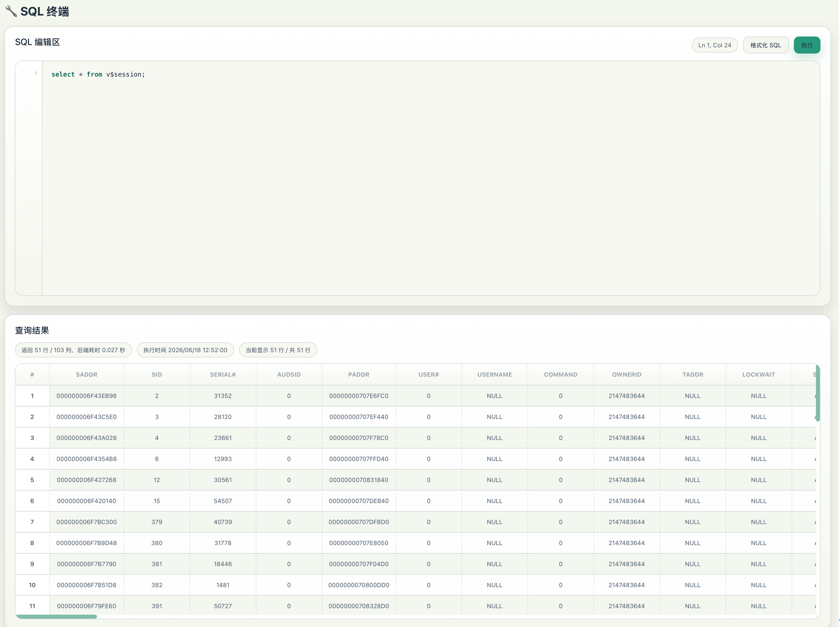Image resolution: width=840 pixels, height=627 pixels.
Task: Click SADDR cell 000000006F43C5E0
Action: (87, 417)
